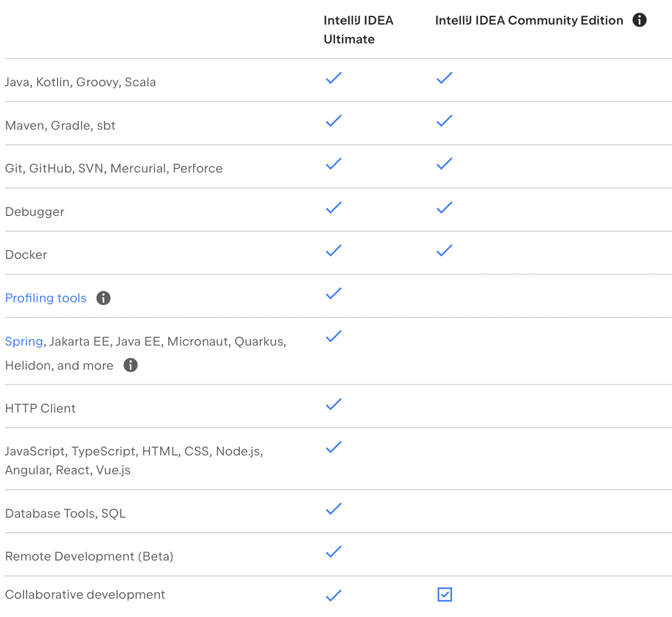
Task: Click Ultimate checkmark in HTTP Client row
Action: [x=334, y=404]
